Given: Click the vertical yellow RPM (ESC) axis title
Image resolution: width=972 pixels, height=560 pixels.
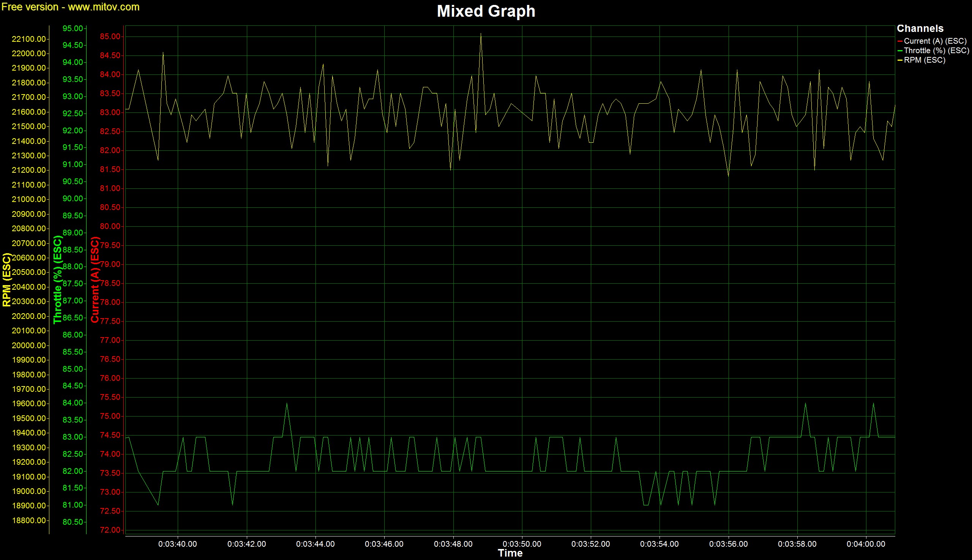Looking at the screenshot, I should click(6, 279).
